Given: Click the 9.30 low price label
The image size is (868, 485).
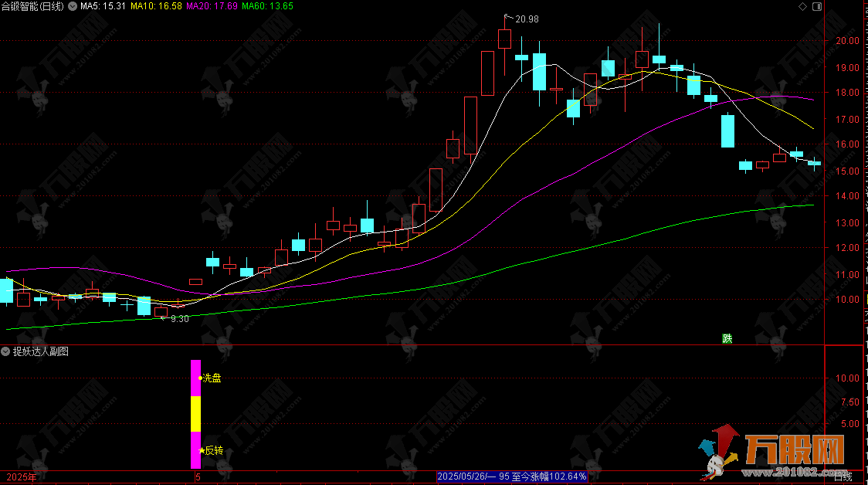Looking at the screenshot, I should coord(179,319).
